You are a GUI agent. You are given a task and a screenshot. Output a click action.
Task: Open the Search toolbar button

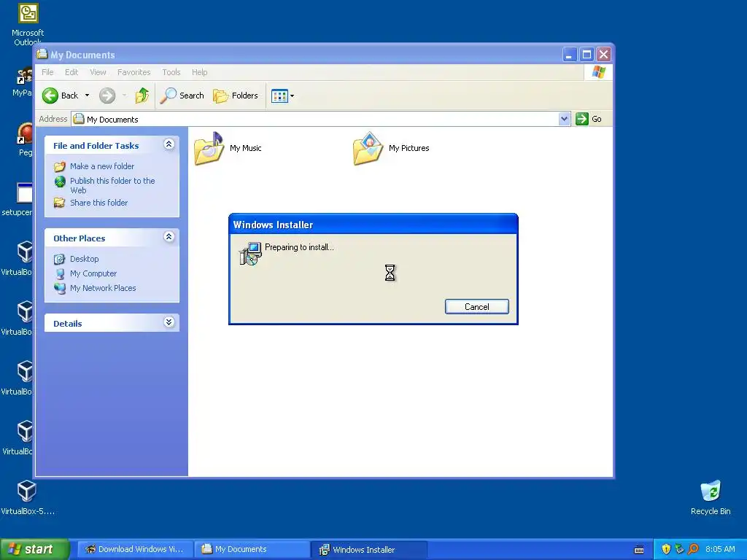coord(182,96)
